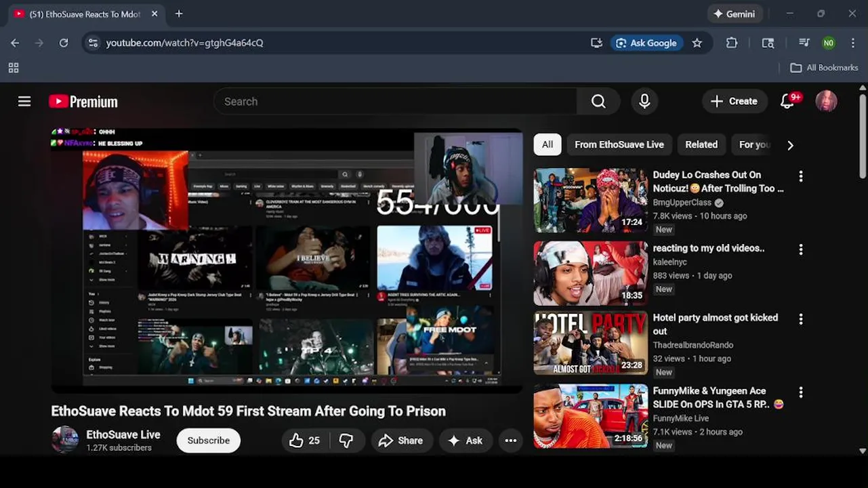This screenshot has height=488, width=868.
Task: Like the video with thumbs up
Action: (x=304, y=441)
